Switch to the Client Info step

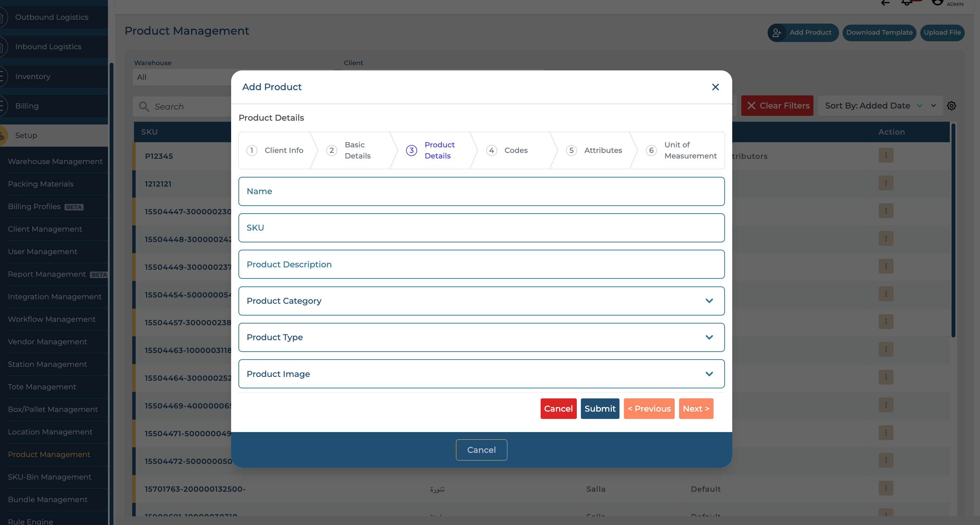[x=276, y=150]
